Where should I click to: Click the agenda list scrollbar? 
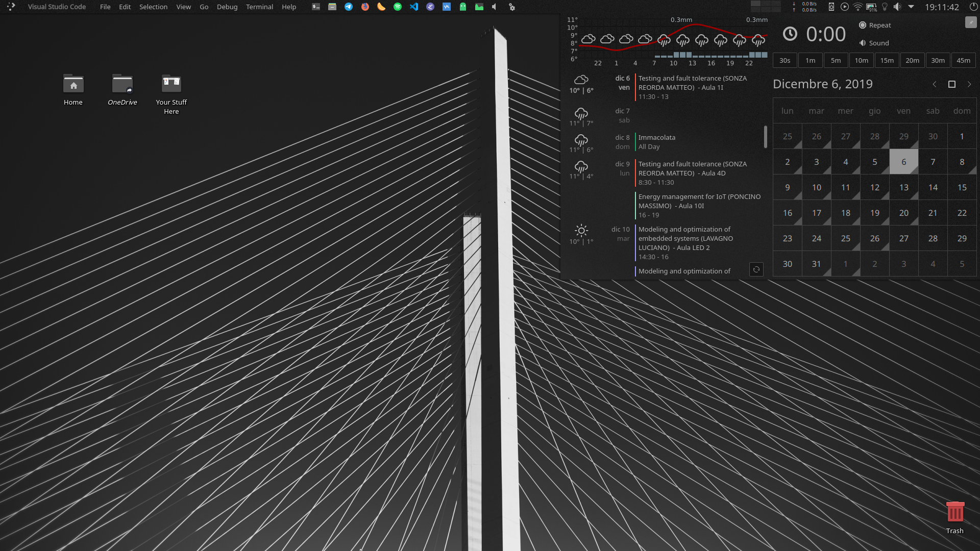(x=765, y=137)
